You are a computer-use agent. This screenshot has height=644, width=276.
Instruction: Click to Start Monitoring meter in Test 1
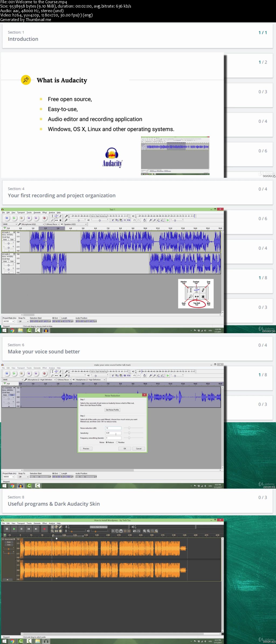[x=99, y=216]
